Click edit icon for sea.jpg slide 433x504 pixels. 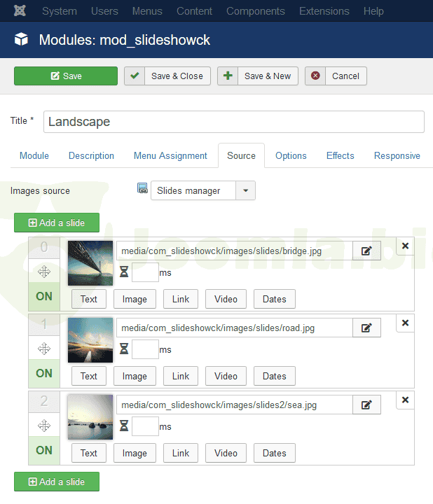[366, 405]
